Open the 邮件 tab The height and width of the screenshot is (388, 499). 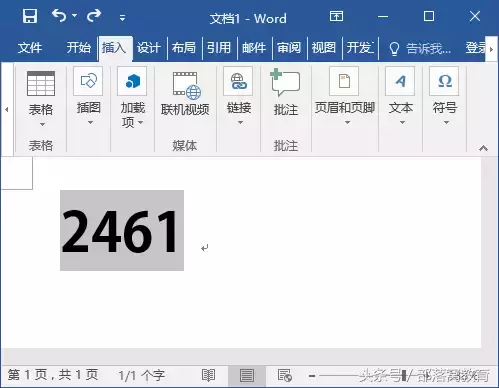click(254, 48)
